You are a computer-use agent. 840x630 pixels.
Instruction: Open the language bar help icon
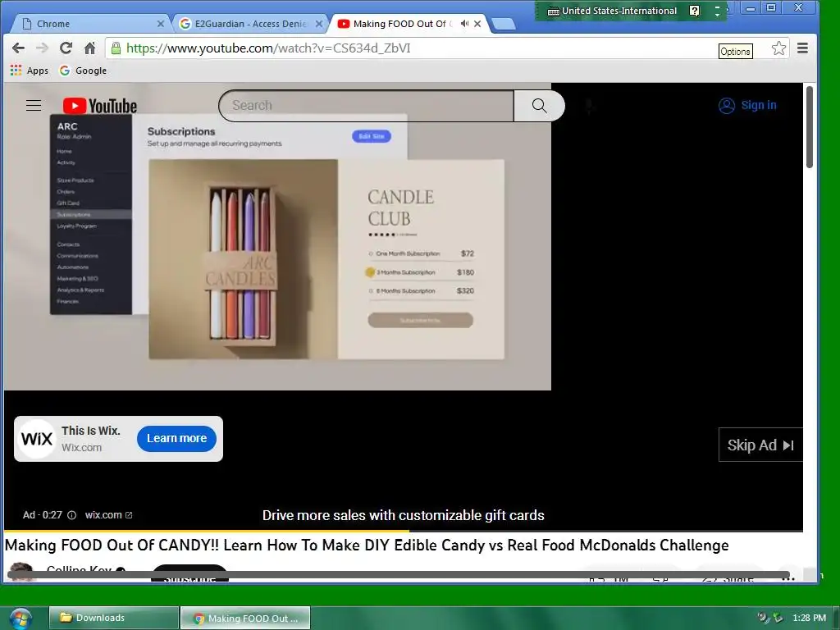point(694,11)
